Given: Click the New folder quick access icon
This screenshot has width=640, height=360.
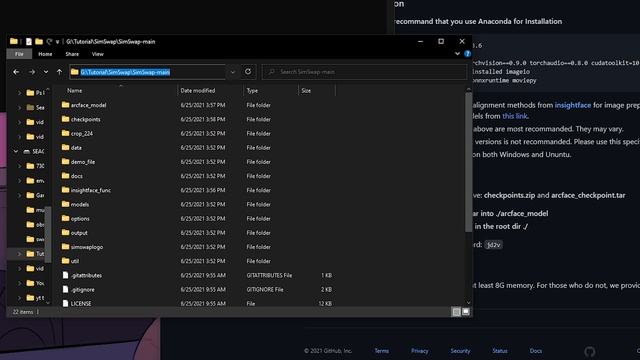Looking at the screenshot, I should pos(39,41).
